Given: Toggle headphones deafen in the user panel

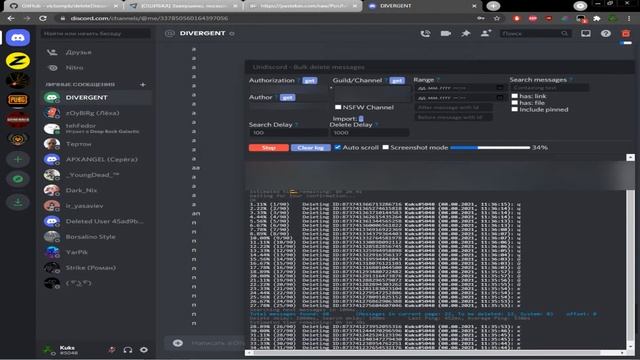Looking at the screenshot, I should tap(128, 350).
